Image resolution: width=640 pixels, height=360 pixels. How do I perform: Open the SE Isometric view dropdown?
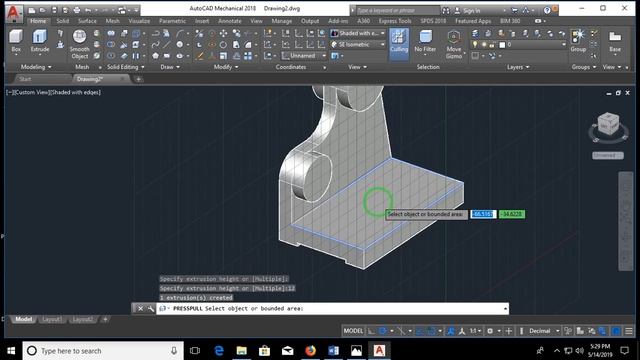[358, 44]
